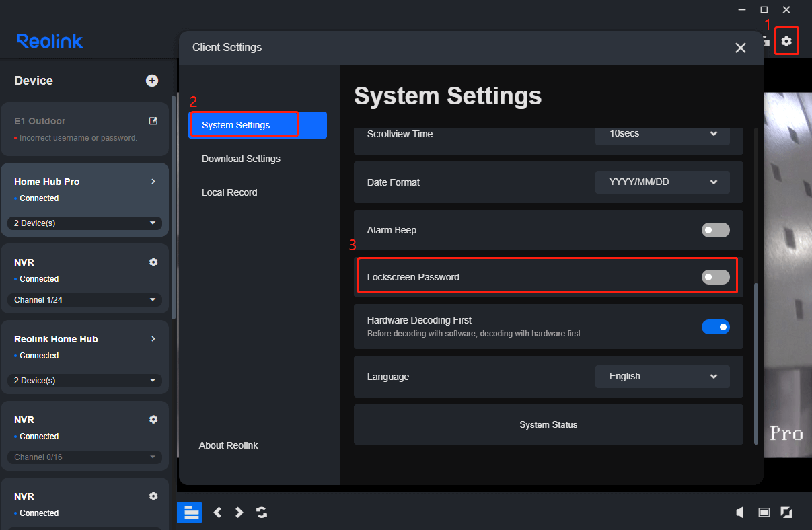Go to previous page with left arrow
The image size is (812, 530).
[217, 513]
